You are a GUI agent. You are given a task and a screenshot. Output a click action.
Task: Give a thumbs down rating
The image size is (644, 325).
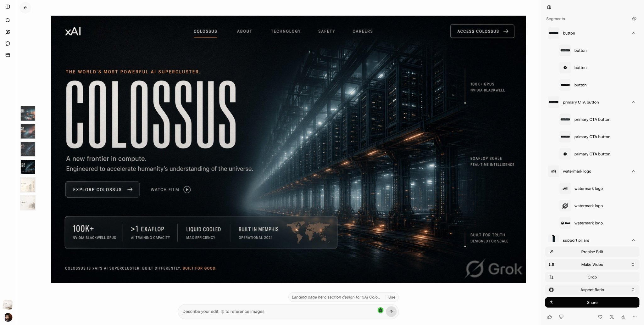tap(561, 317)
